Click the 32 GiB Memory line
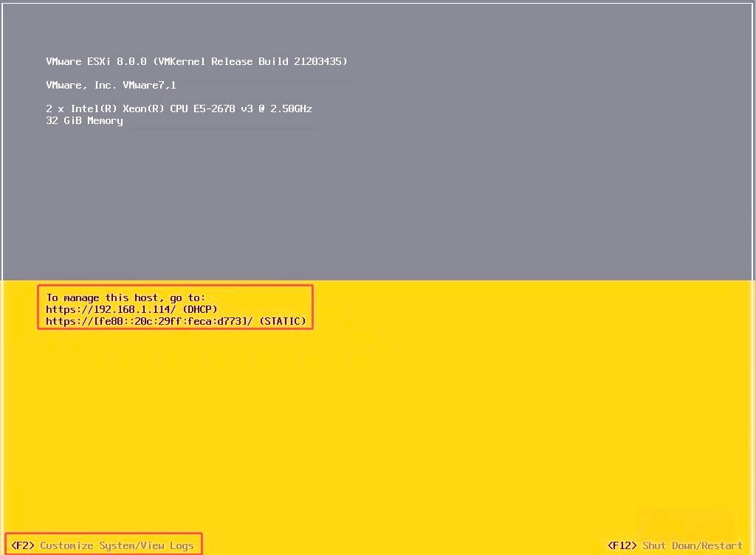 [84, 121]
